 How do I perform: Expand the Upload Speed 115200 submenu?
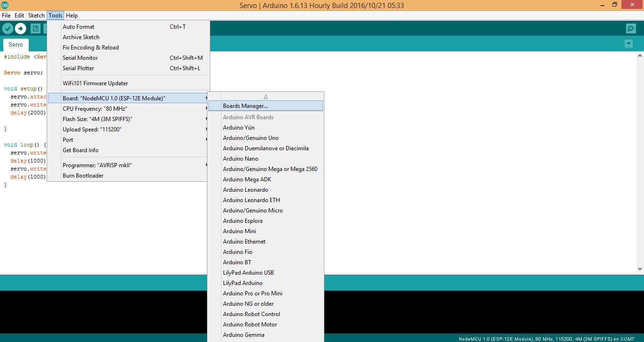(x=128, y=130)
